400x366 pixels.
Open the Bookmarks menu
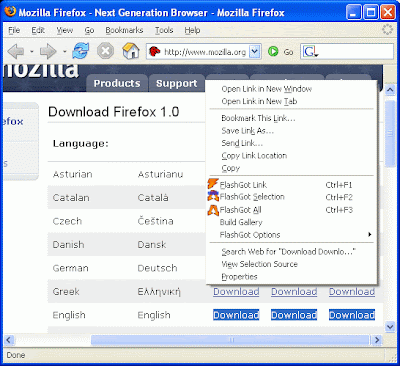click(x=124, y=30)
